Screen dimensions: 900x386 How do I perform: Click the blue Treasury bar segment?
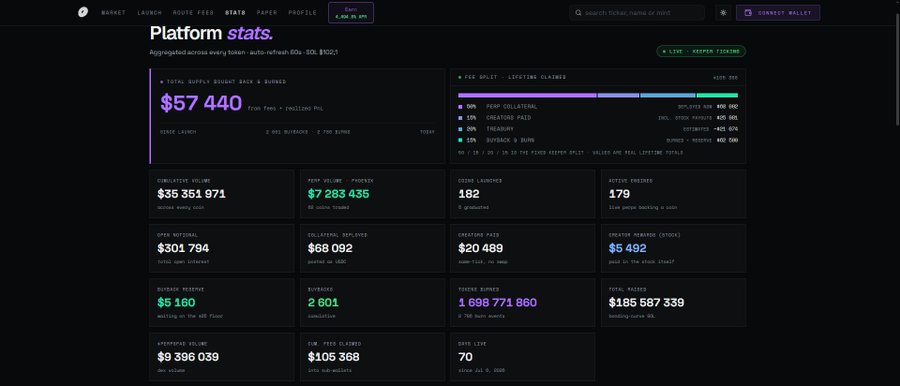pos(668,95)
